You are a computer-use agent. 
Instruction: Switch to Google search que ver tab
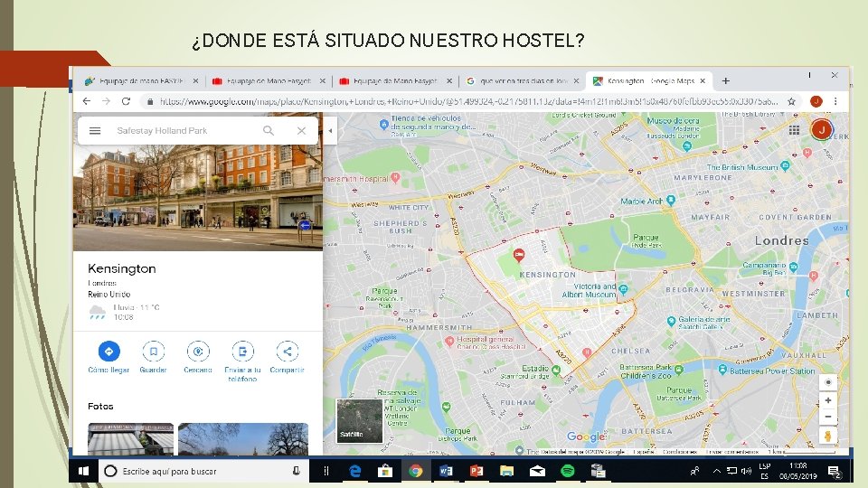pyautogui.click(x=522, y=80)
